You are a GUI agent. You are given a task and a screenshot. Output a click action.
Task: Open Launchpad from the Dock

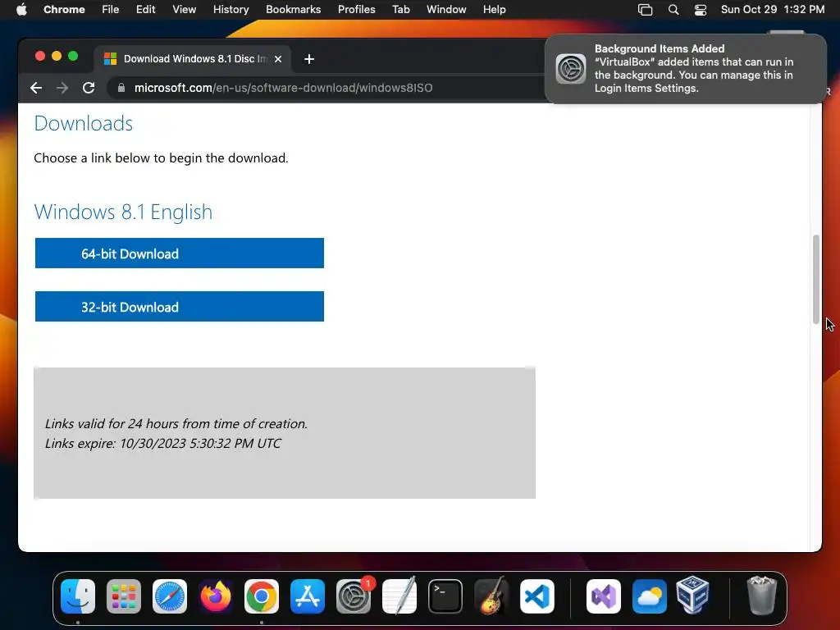click(124, 596)
